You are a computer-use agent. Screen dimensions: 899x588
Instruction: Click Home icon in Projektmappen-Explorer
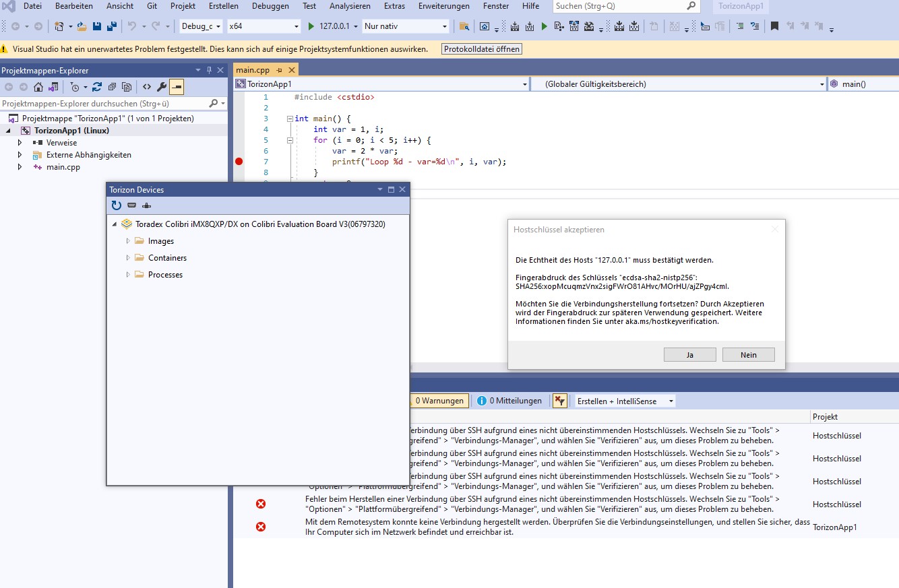click(38, 87)
